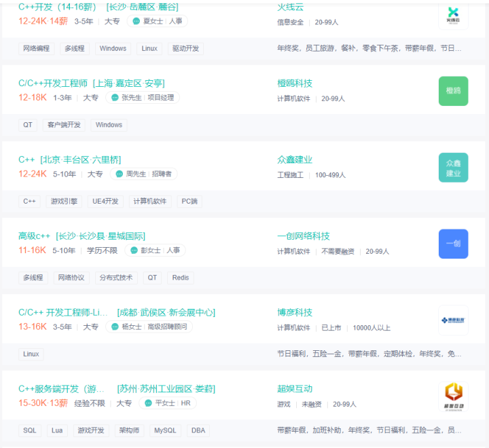This screenshot has width=489, height=448.
Task: Click the green 橙鸥 company logo
Action: point(453,91)
